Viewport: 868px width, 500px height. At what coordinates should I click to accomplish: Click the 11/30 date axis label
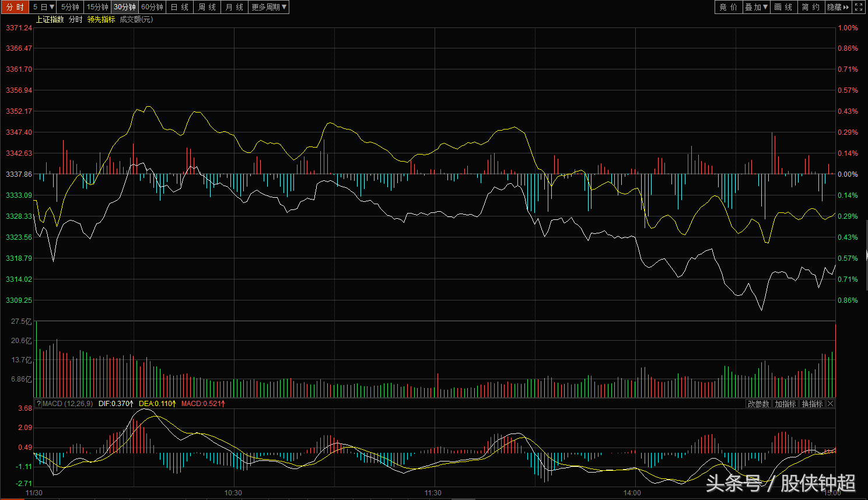34,493
